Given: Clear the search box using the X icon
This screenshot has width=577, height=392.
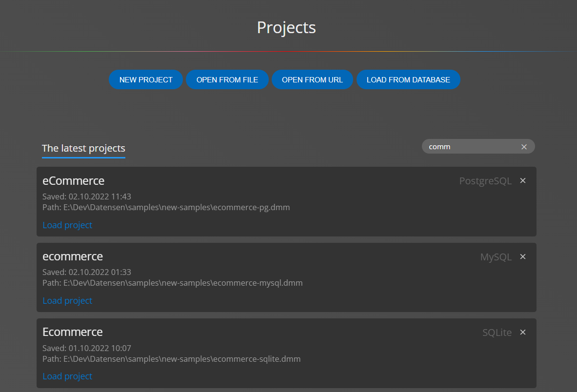Looking at the screenshot, I should point(524,146).
